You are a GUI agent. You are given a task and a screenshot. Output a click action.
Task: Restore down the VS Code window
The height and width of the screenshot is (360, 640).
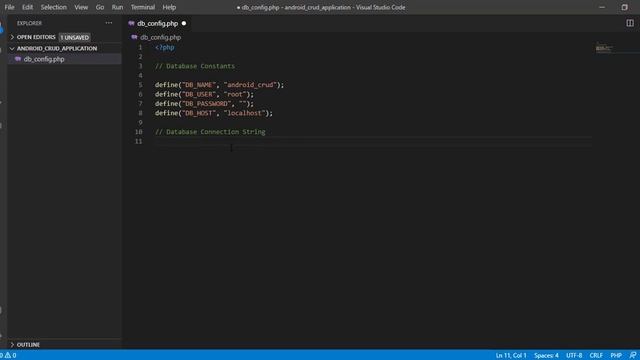coord(624,7)
